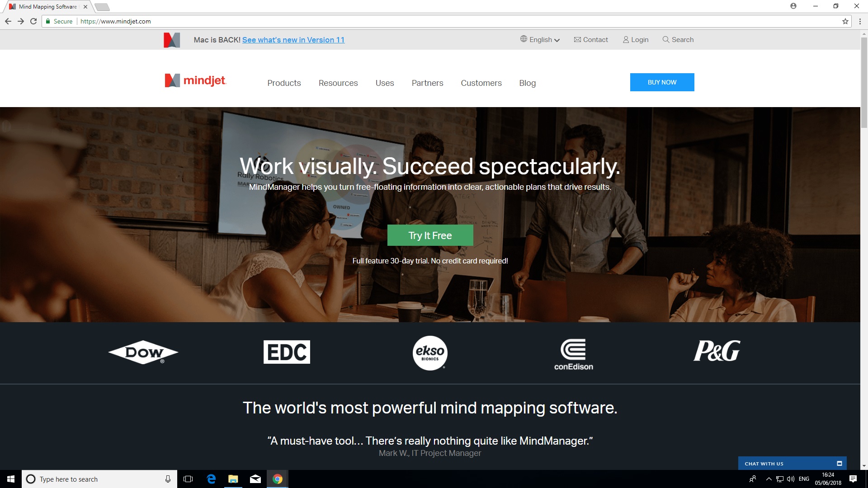This screenshot has height=488, width=868.
Task: Open the See what's new in Version 11 link
Action: (293, 40)
